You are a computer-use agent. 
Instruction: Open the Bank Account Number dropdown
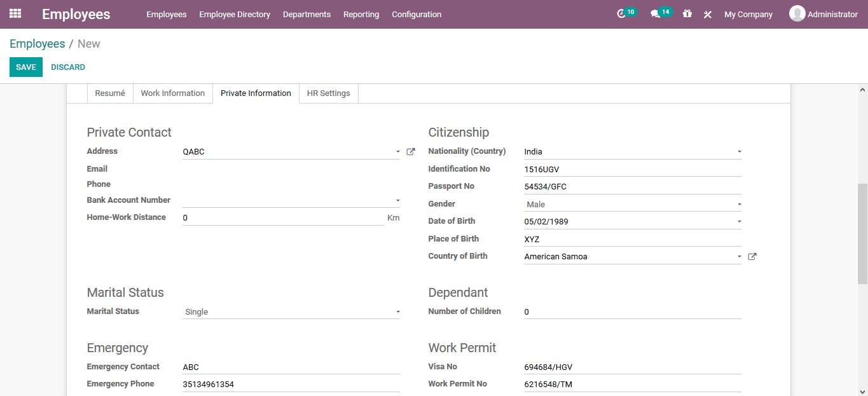397,200
